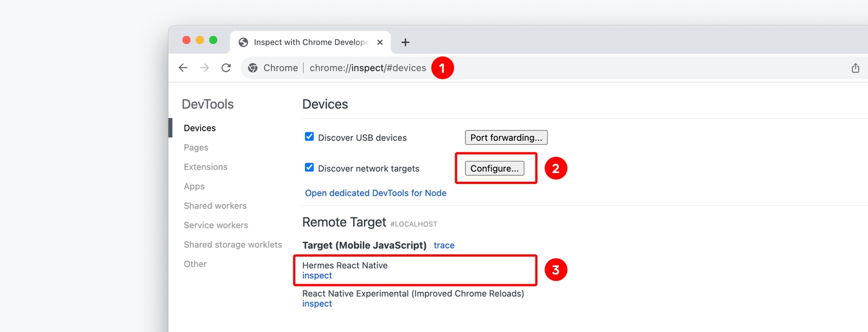Screen dimensions: 868x332
Task: Click the #LOCALHOST label
Action: (x=414, y=224)
